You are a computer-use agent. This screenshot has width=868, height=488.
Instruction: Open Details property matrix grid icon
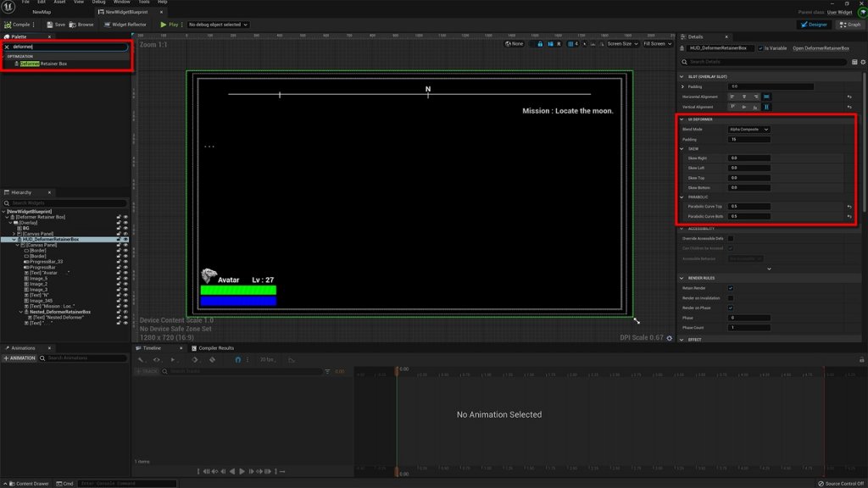coord(854,62)
